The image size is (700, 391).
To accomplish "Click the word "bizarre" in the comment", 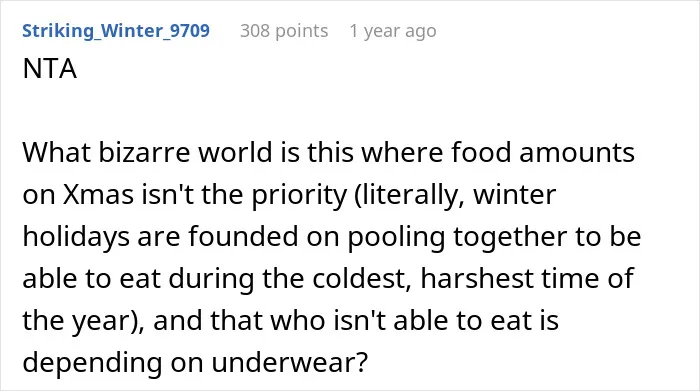I will 144,152.
